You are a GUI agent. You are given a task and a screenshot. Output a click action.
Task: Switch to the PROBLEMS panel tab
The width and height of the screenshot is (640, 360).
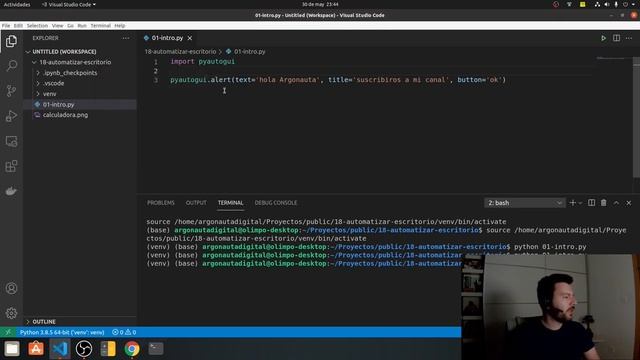tap(160, 203)
